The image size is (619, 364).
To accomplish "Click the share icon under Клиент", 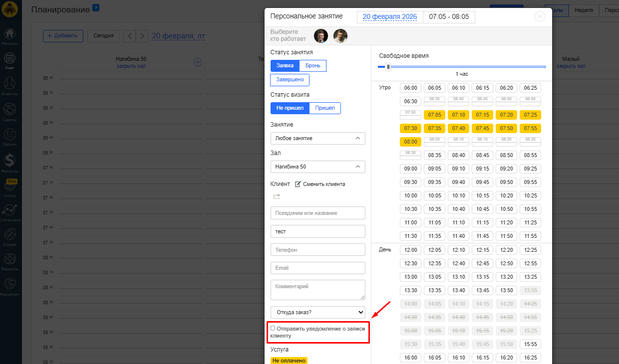I will [277, 196].
